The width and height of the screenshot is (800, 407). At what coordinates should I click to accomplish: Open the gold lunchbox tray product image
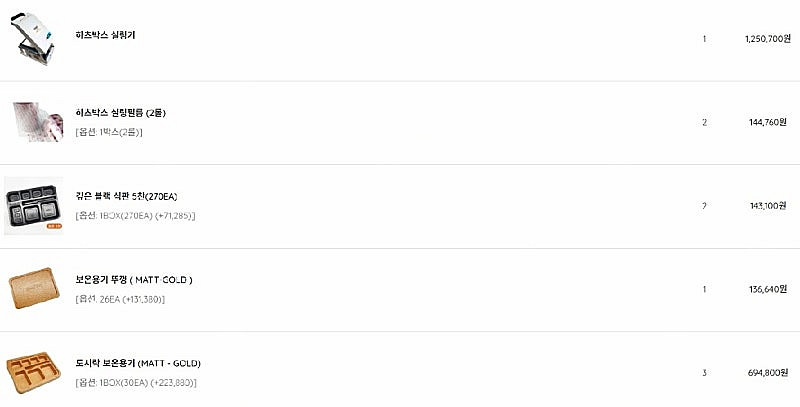[35, 371]
